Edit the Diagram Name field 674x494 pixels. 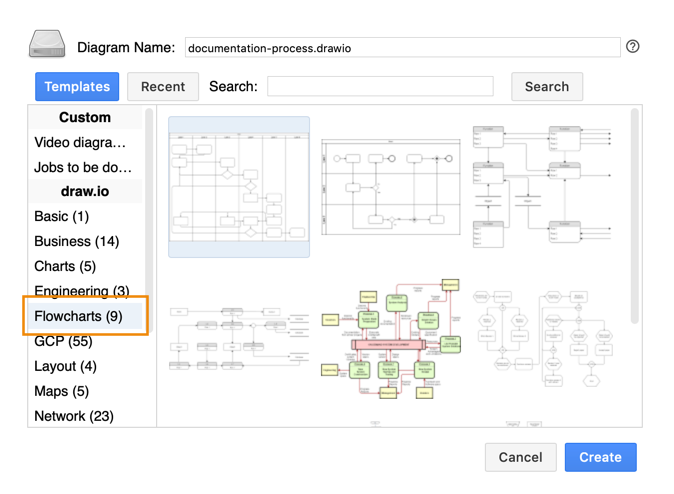pyautogui.click(x=402, y=47)
